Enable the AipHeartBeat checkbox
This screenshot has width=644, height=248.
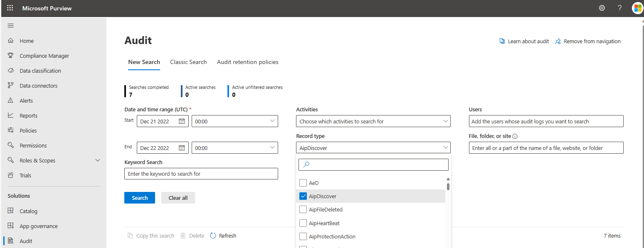click(x=303, y=223)
